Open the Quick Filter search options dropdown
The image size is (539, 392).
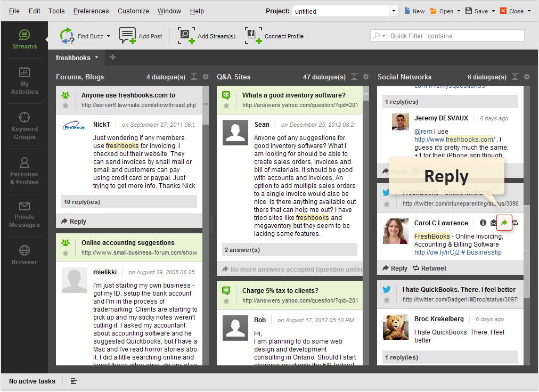click(x=379, y=35)
